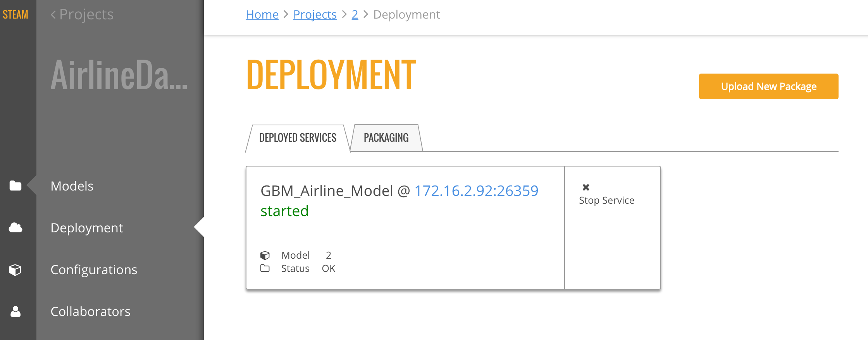Go back using the Projects chevron
The height and width of the screenshot is (340, 868).
pos(82,14)
